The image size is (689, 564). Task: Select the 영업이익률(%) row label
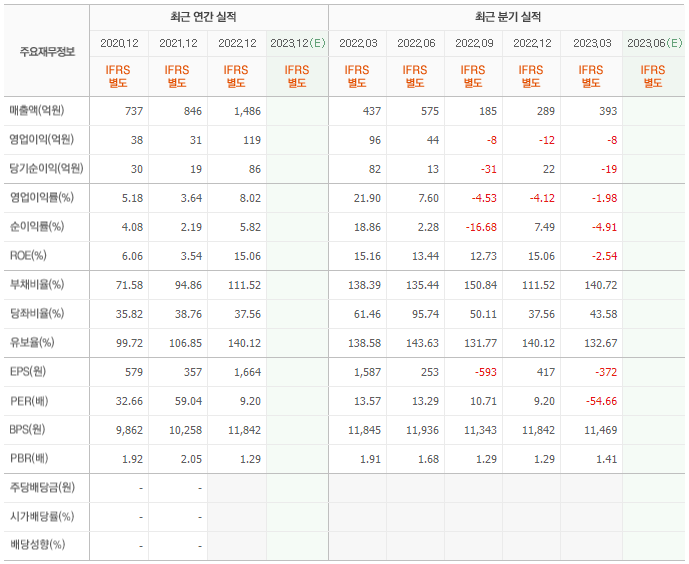pos(42,197)
